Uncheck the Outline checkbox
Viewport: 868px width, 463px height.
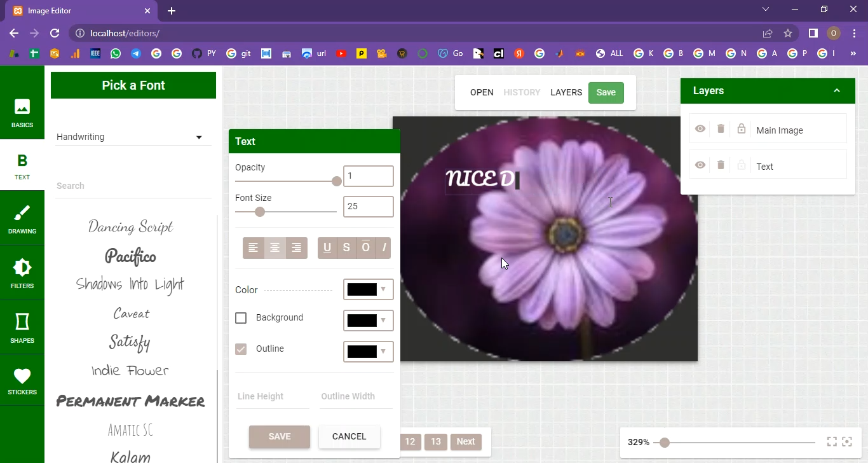(241, 349)
